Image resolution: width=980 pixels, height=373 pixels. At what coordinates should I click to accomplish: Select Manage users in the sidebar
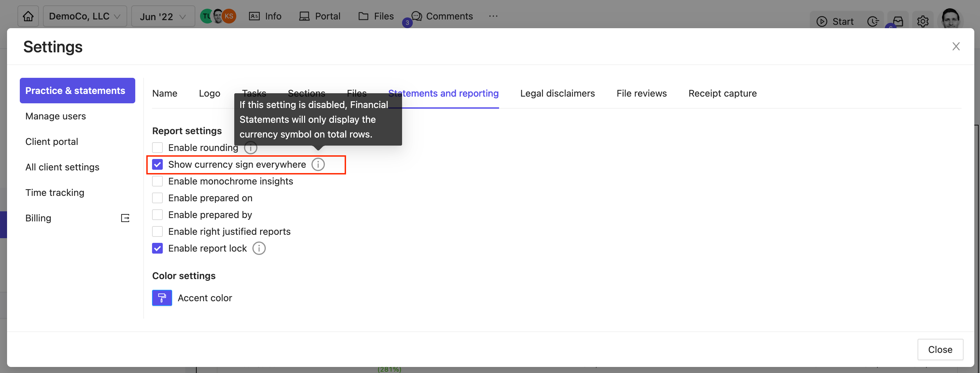click(x=55, y=116)
